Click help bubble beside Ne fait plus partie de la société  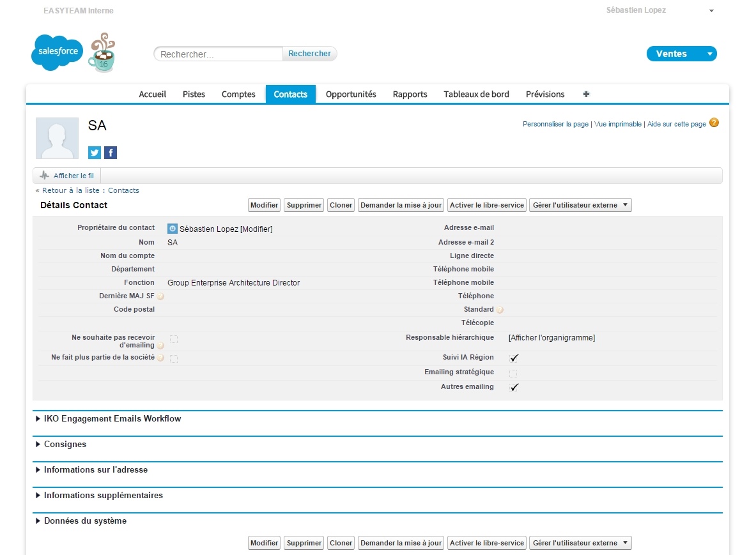tap(160, 358)
